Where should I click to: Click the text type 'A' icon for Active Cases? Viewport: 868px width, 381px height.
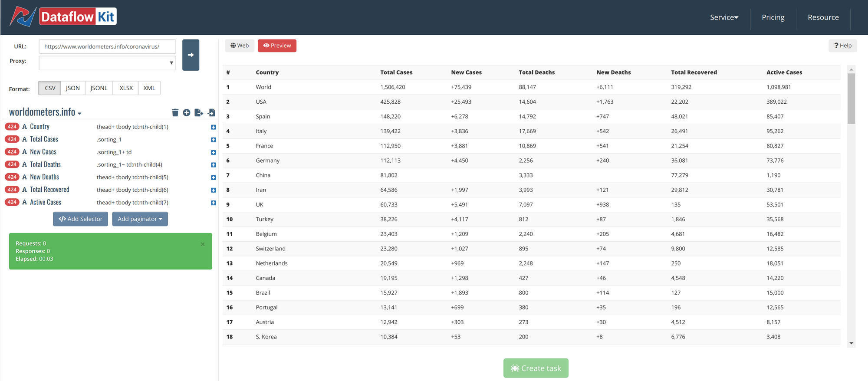[x=25, y=202]
